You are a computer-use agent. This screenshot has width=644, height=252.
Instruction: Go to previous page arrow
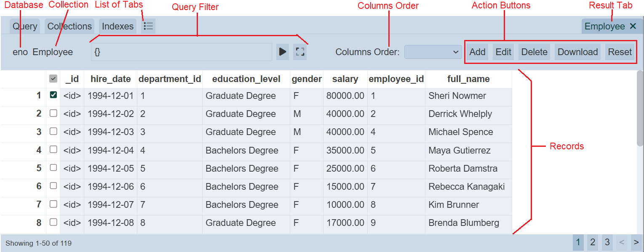click(621, 243)
